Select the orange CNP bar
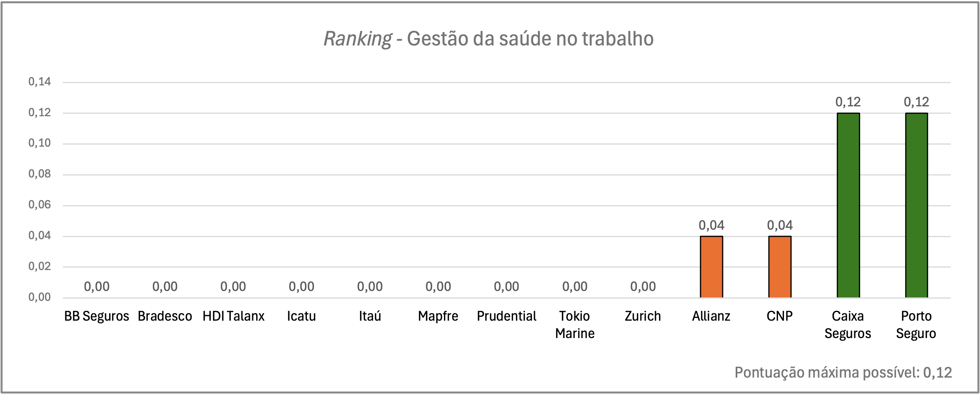980x395 pixels. (780, 267)
